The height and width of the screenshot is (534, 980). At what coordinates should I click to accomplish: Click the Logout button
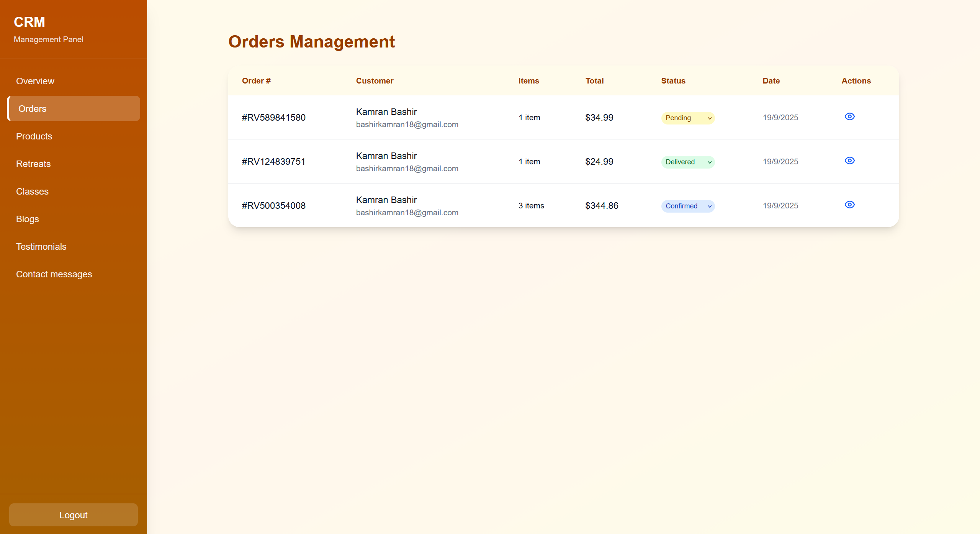tap(73, 514)
